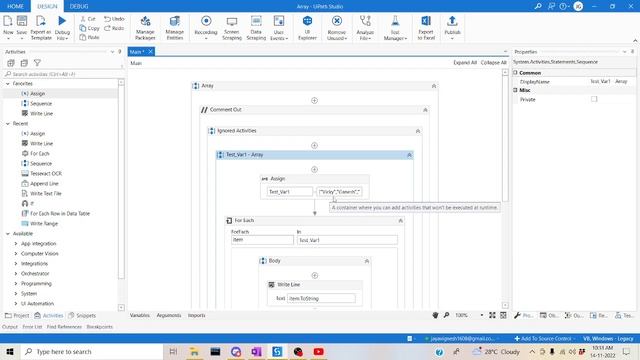640x360 pixels.
Task: Click the Search activities field
Action: click(61, 74)
